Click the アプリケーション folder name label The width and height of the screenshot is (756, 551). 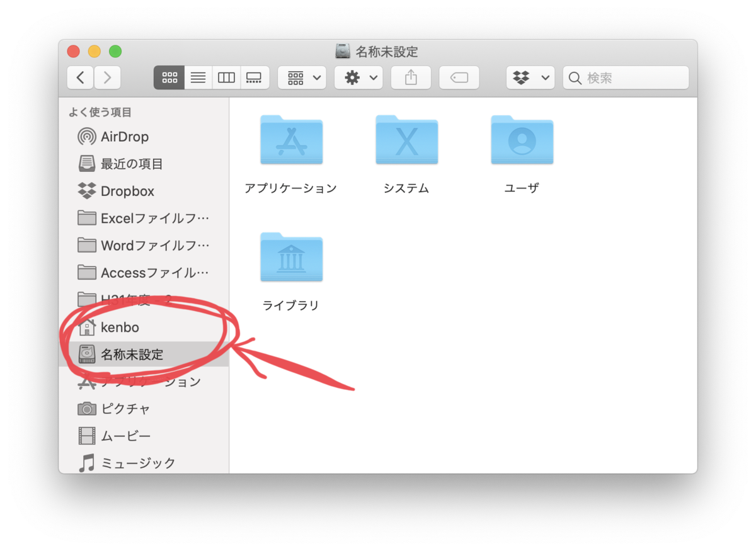[291, 188]
